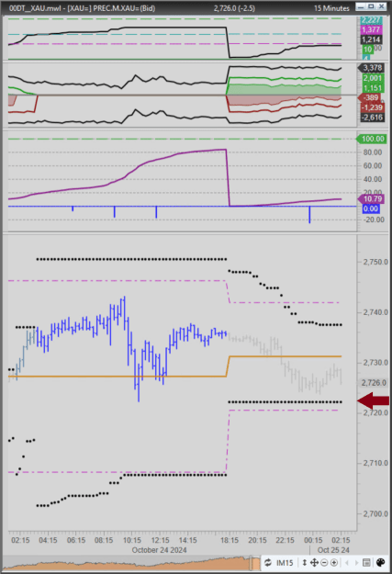
Task: Click the 14:15 time axis label
Action: [x=188, y=540]
